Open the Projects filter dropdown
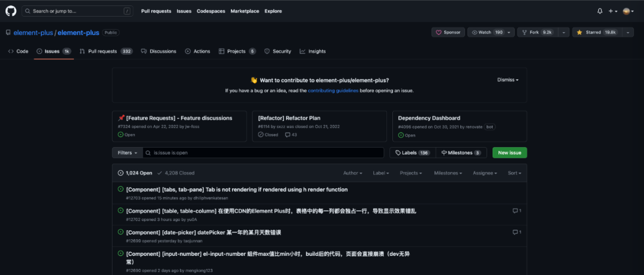 [411, 173]
